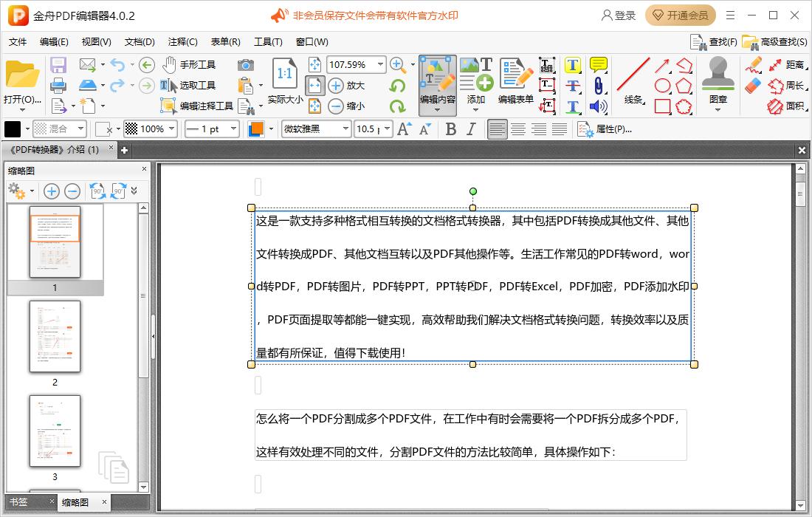The image size is (812, 517).
Task: Open the blend mode dropdown (混合)
Action: pos(59,129)
